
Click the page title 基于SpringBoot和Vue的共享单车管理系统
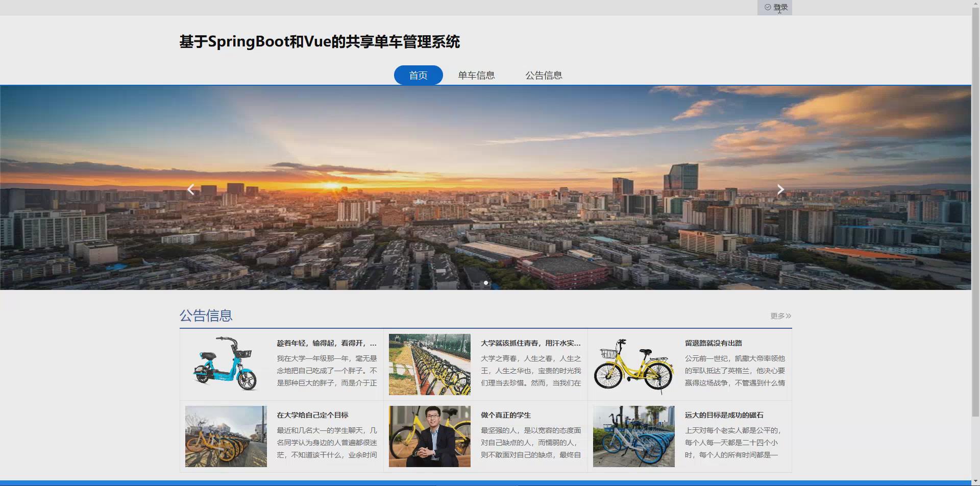point(319,42)
